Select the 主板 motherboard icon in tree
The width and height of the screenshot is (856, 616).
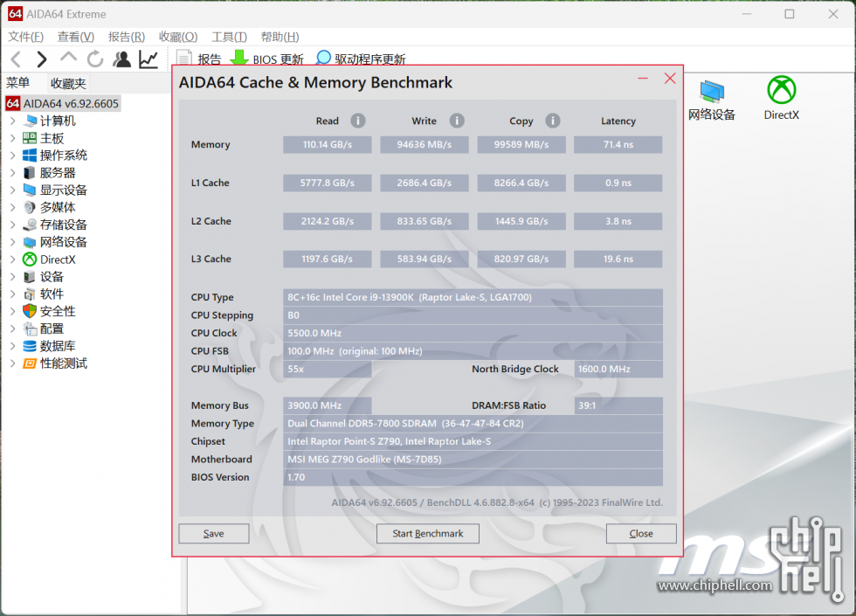[x=30, y=138]
